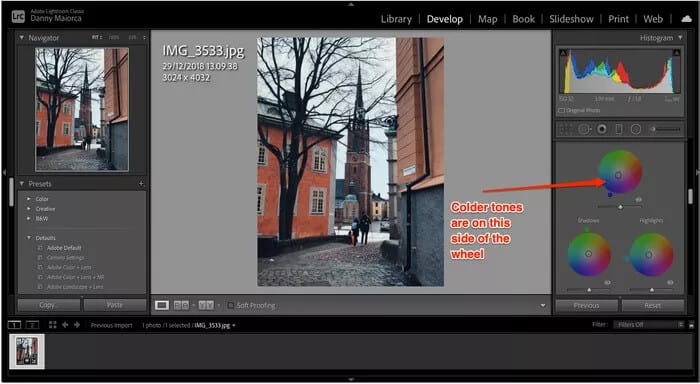Viewport: 700px width, 384px height.
Task: Click the Previous button
Action: pyautogui.click(x=587, y=305)
